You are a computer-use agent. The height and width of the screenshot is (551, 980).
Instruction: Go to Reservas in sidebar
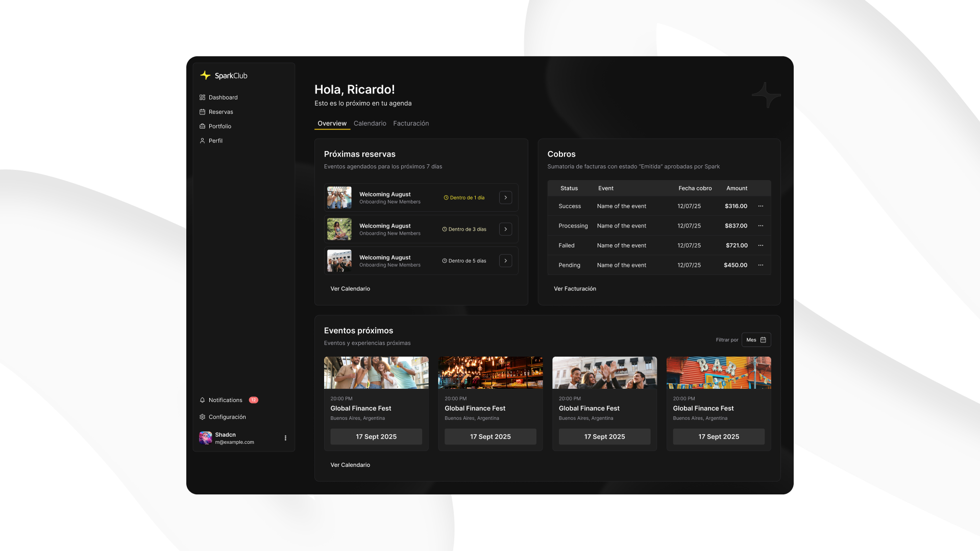coord(220,112)
